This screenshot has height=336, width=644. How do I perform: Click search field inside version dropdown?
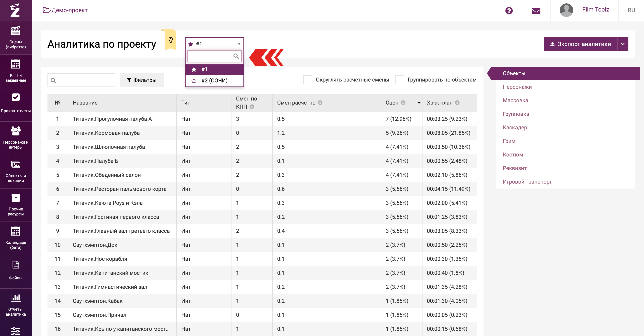coord(214,56)
